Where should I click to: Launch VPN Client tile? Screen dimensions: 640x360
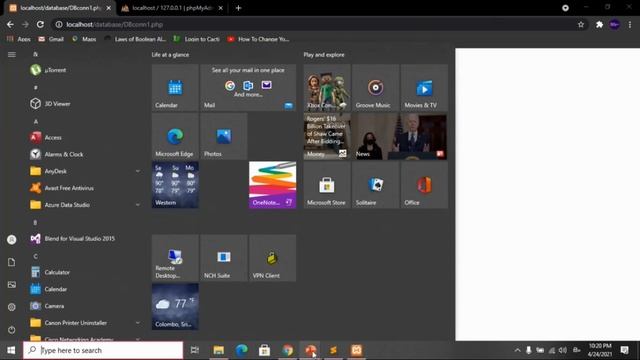tap(273, 258)
